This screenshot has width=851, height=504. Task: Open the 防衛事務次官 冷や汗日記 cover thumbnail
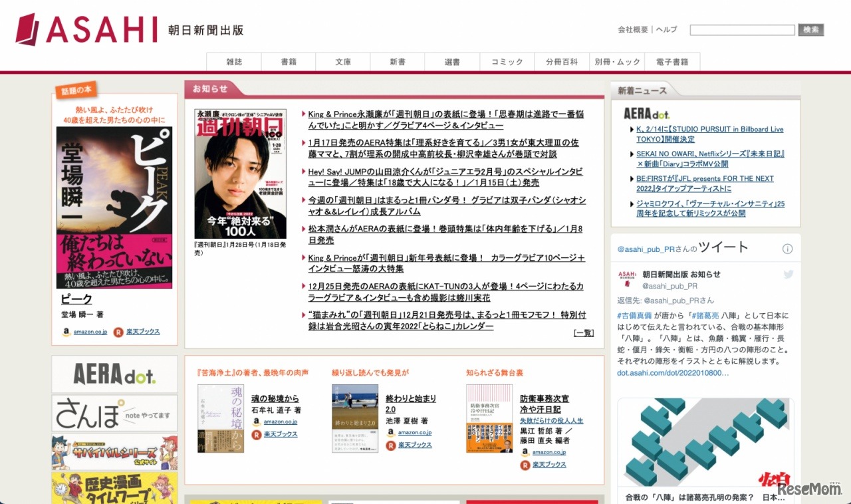point(489,418)
